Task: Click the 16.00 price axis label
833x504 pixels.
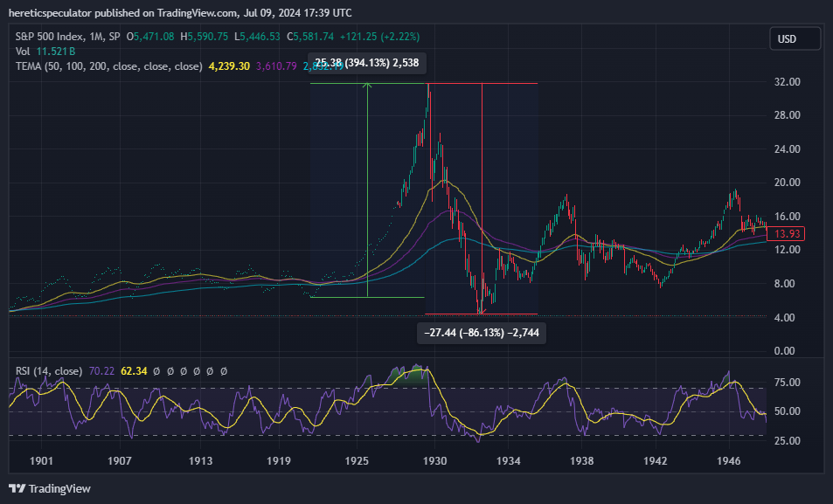Action: tap(788, 216)
